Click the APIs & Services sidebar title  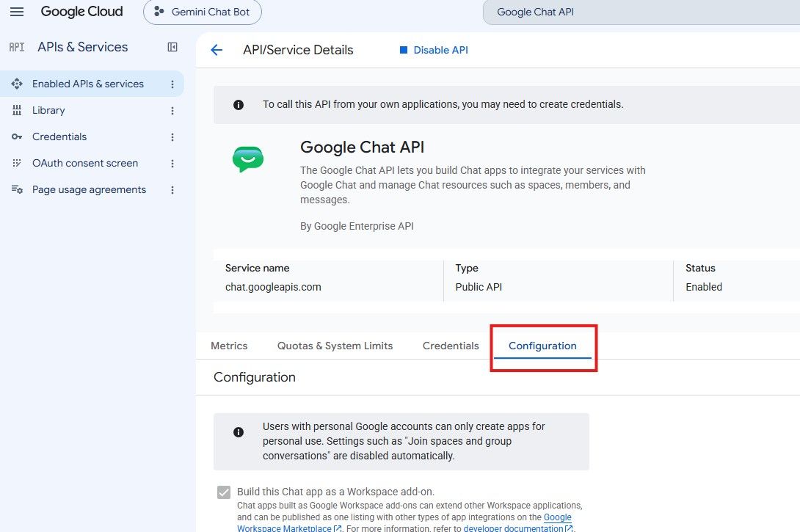click(x=83, y=47)
